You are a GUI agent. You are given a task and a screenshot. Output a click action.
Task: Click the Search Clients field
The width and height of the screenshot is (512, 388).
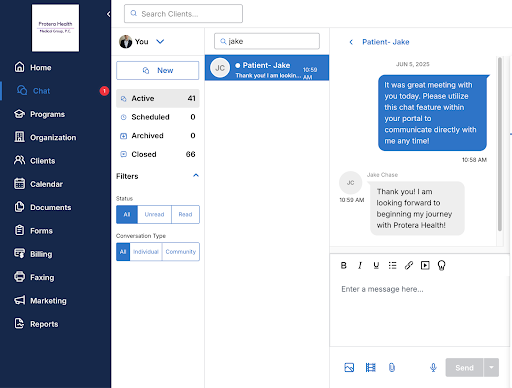tap(183, 14)
